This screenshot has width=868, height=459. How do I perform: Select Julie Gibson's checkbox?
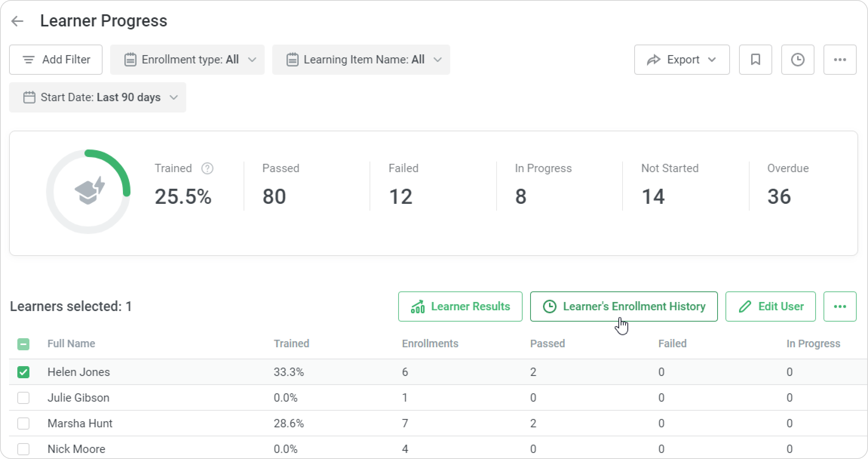coord(23,398)
